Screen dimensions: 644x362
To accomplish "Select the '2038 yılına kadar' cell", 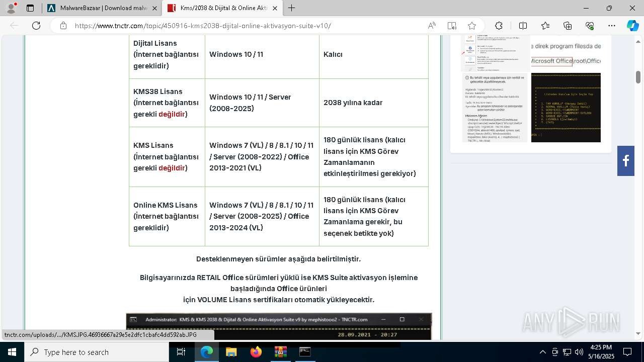I will (353, 103).
